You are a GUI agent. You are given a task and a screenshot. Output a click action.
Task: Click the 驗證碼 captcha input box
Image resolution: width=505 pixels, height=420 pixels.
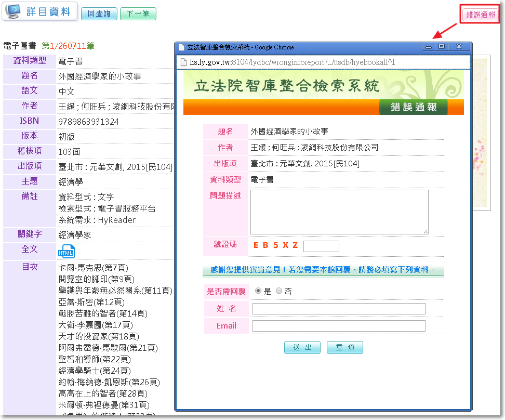321,246
